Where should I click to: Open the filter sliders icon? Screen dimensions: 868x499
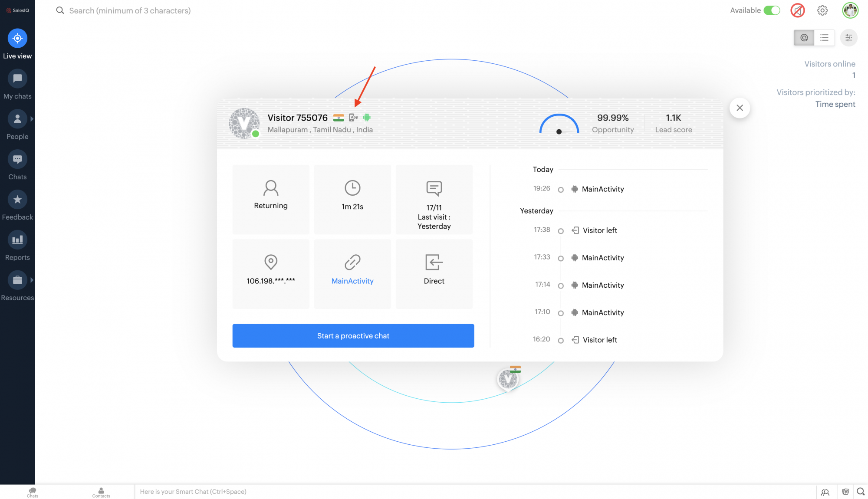(x=848, y=38)
